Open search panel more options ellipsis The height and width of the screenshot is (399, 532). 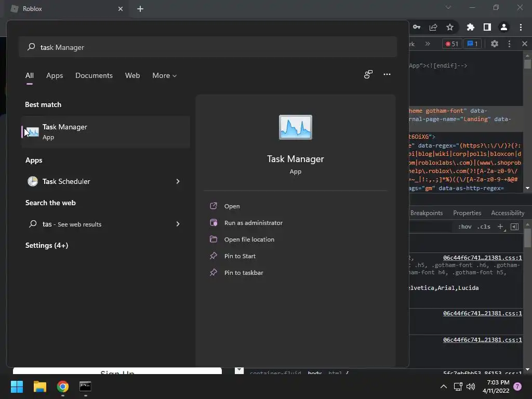tap(387, 74)
